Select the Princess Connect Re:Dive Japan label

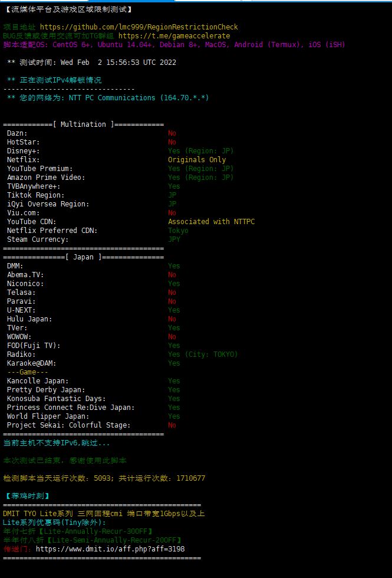(x=71, y=408)
